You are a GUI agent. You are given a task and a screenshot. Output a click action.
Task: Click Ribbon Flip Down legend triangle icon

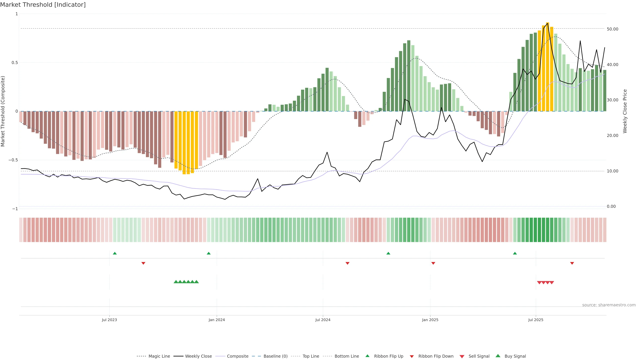(x=412, y=356)
